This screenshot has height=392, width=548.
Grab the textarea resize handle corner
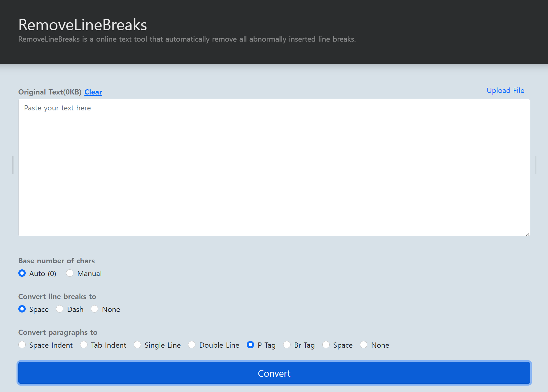(528, 234)
